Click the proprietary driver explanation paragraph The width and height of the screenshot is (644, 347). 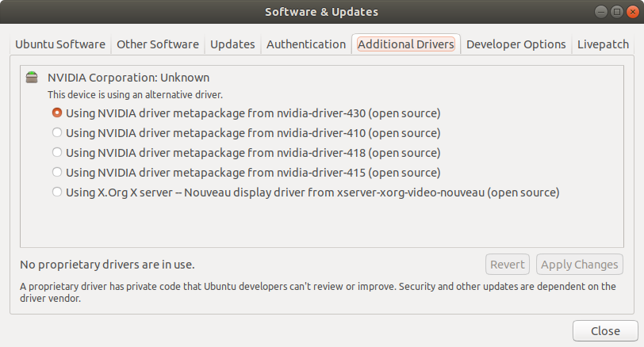coord(318,292)
